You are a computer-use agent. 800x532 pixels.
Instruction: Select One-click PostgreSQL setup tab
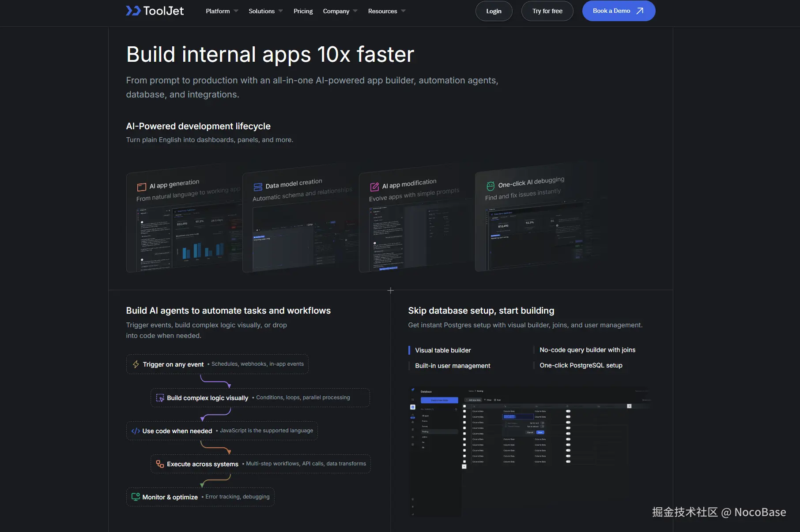(x=581, y=365)
